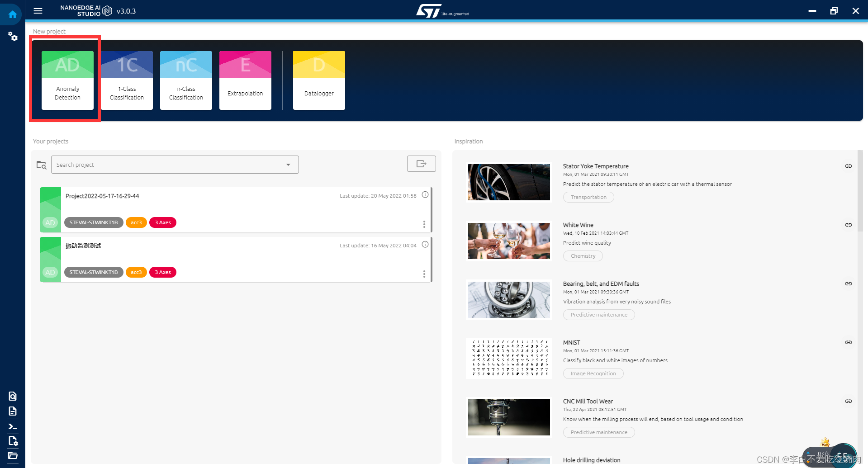Open Bearing, belt, and EDM faults thumbnail
This screenshot has width=868, height=468.
509,300
